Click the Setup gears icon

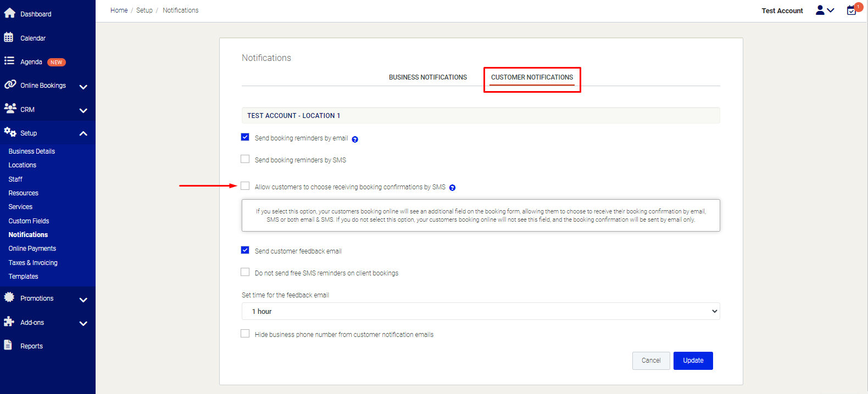pos(10,132)
